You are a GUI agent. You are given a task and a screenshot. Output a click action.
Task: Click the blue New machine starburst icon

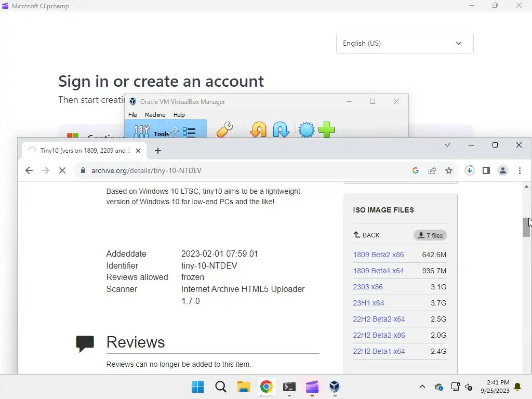pyautogui.click(x=307, y=129)
